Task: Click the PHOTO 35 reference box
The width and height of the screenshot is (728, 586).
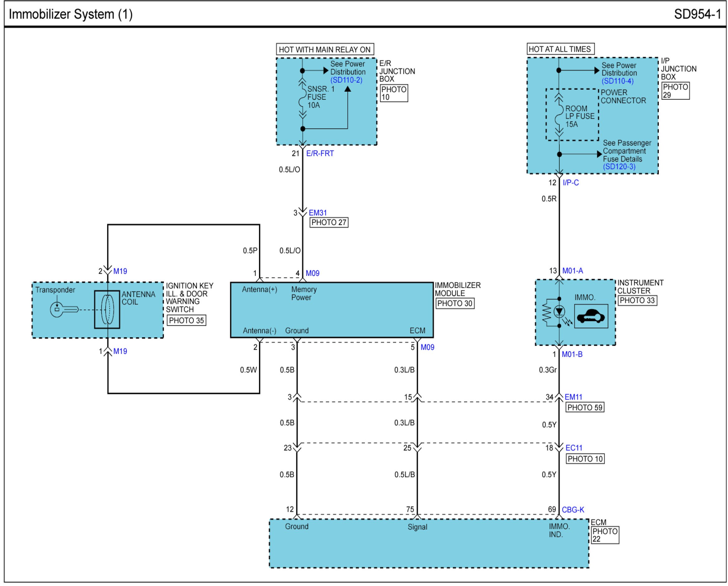Action: coord(186,320)
